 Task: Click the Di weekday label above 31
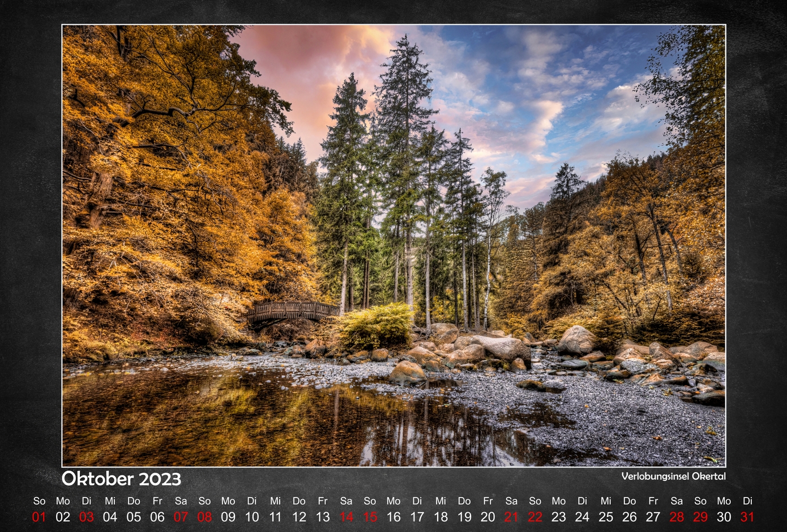pyautogui.click(x=747, y=501)
